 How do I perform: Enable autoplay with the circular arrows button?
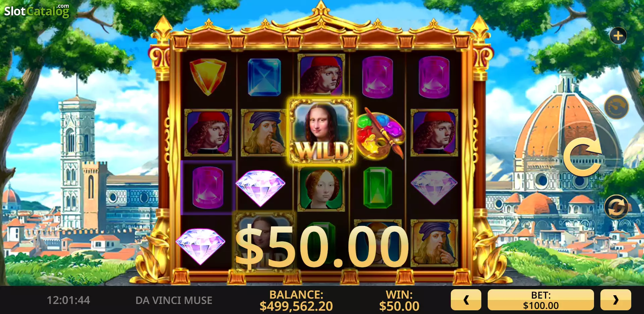click(616, 207)
